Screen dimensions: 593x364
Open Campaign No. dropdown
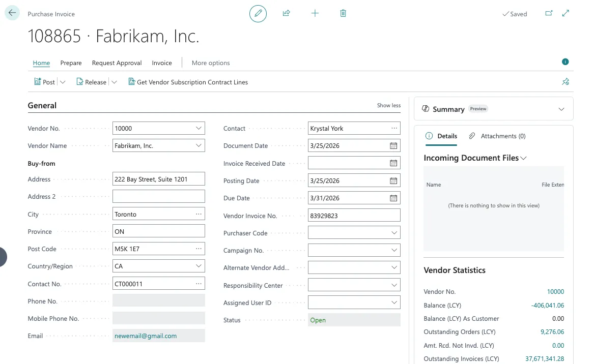point(394,250)
